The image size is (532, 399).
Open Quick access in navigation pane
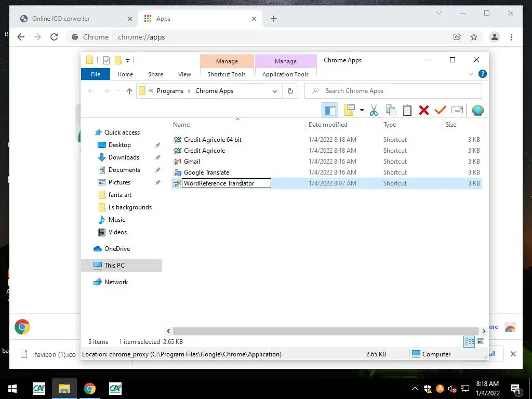122,132
